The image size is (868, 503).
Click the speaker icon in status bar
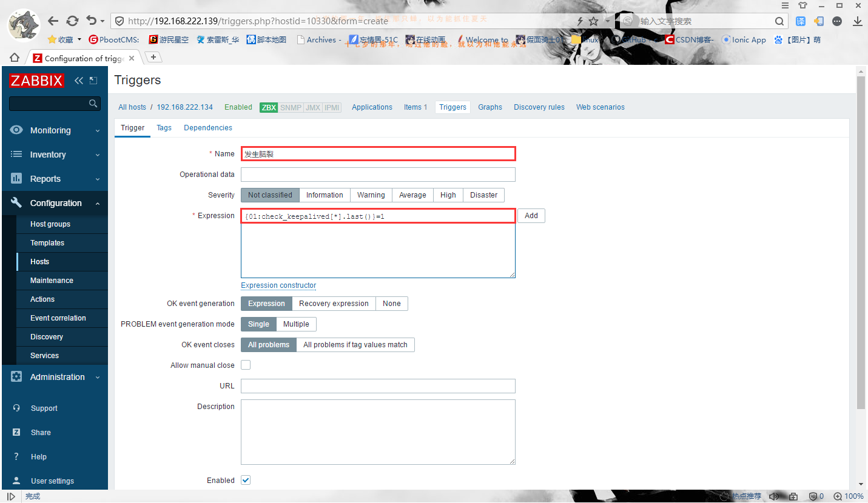tap(774, 496)
